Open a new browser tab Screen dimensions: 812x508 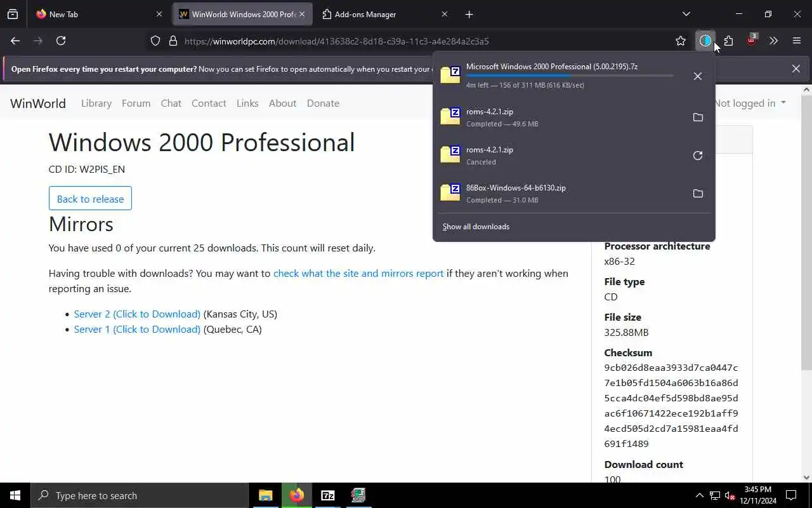tap(469, 14)
